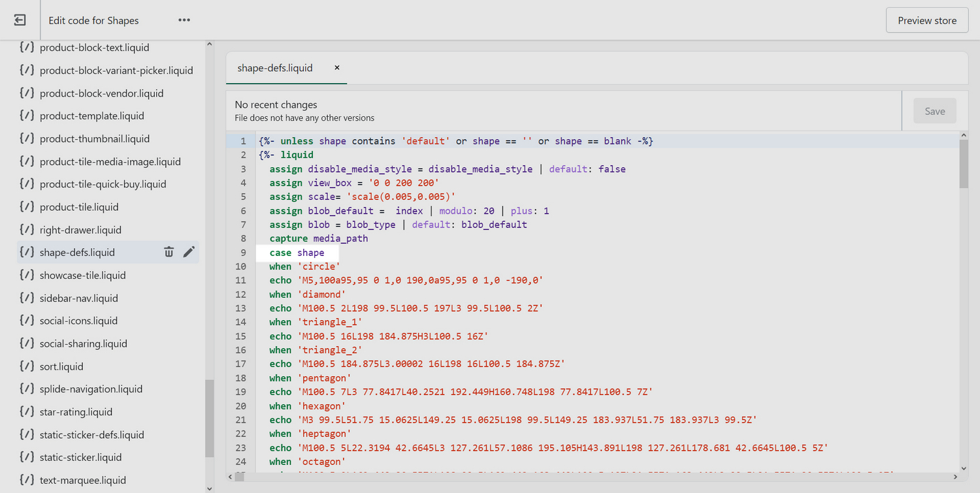The width and height of the screenshot is (980, 493).
Task: Close the shape-defs.liquid tab
Action: click(x=337, y=67)
